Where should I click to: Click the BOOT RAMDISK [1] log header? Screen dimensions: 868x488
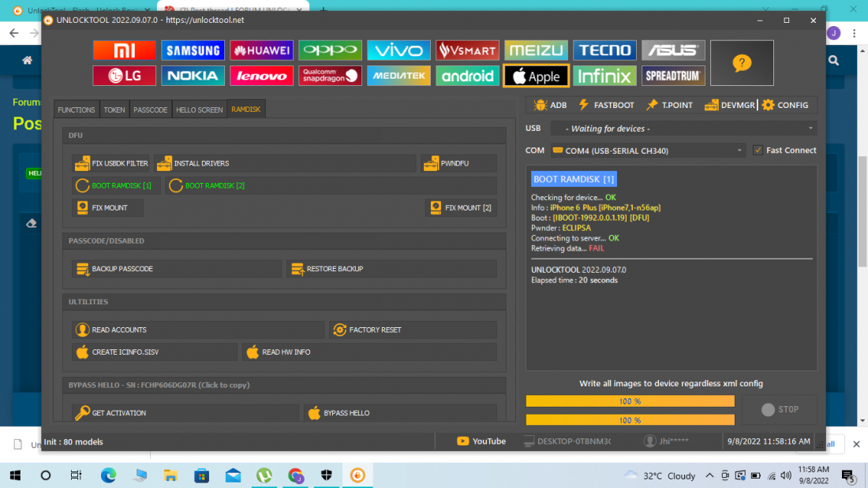tap(574, 179)
